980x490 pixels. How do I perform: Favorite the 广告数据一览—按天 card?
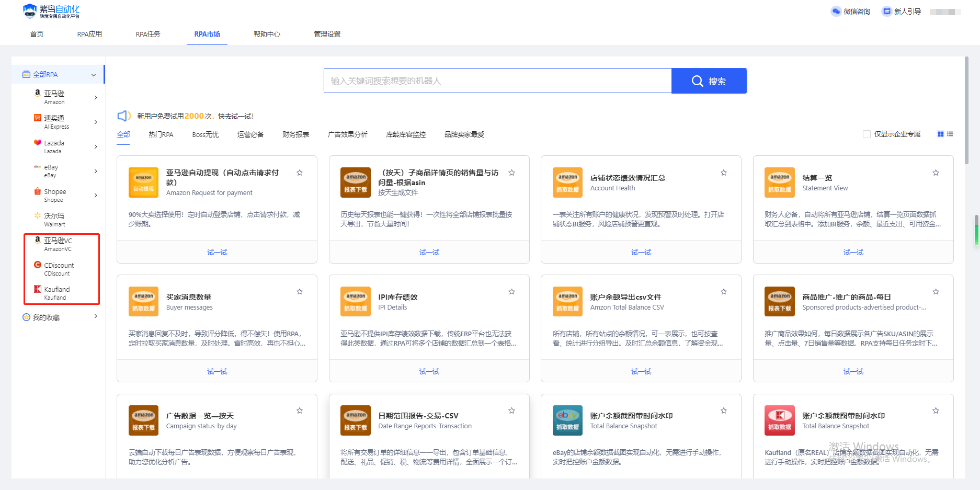[300, 411]
